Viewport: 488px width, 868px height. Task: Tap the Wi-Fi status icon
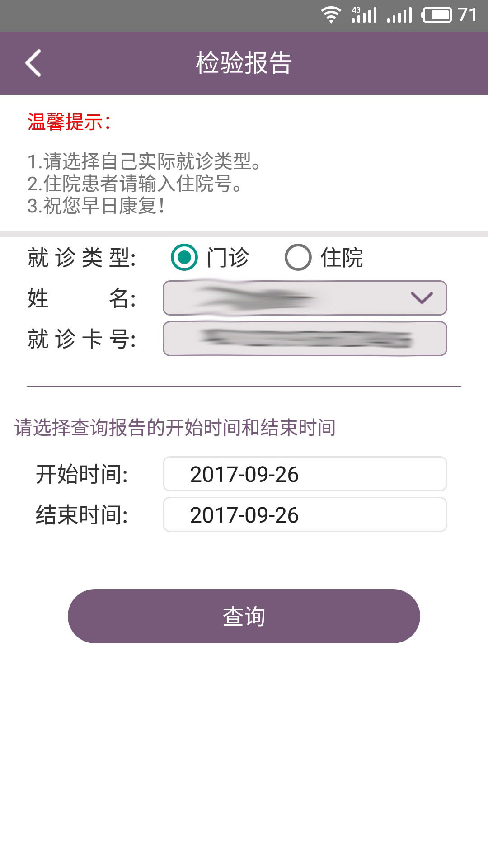[331, 15]
